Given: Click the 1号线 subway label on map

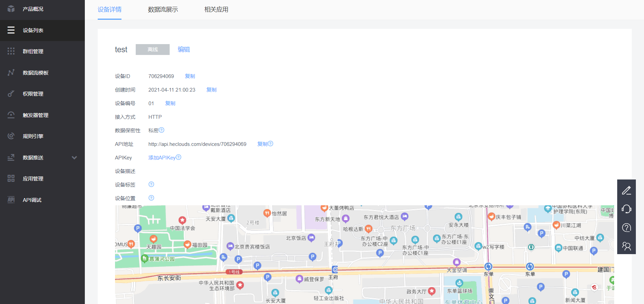Looking at the screenshot, I should (234, 272).
